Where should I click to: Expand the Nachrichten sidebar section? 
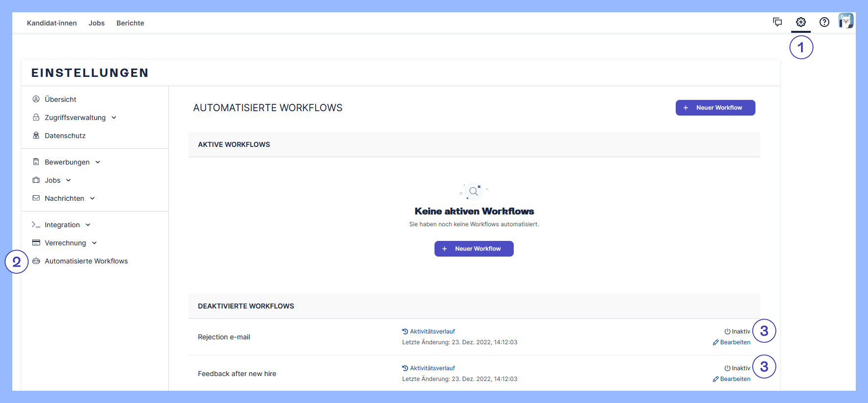click(x=92, y=198)
